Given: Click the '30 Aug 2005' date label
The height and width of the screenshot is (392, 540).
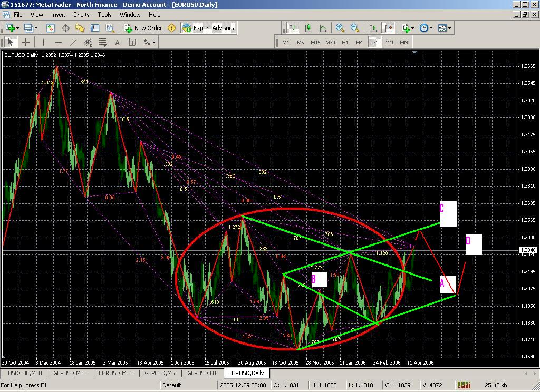Looking at the screenshot, I should 252,362.
